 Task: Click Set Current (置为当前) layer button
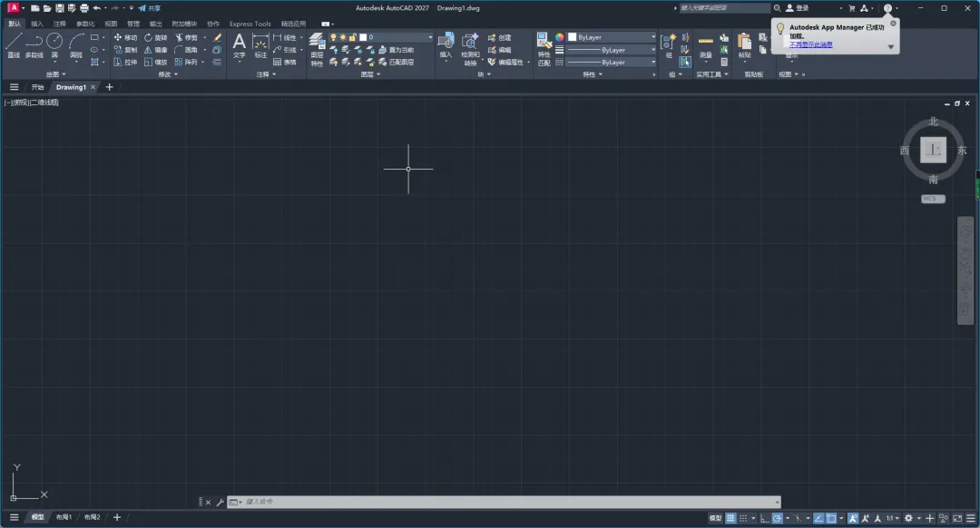pyautogui.click(x=397, y=50)
